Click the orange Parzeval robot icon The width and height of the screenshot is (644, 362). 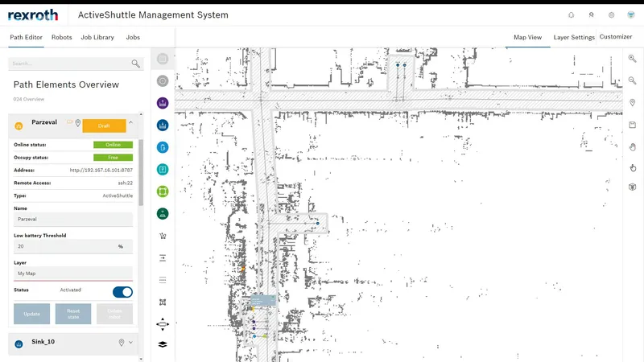click(x=19, y=126)
